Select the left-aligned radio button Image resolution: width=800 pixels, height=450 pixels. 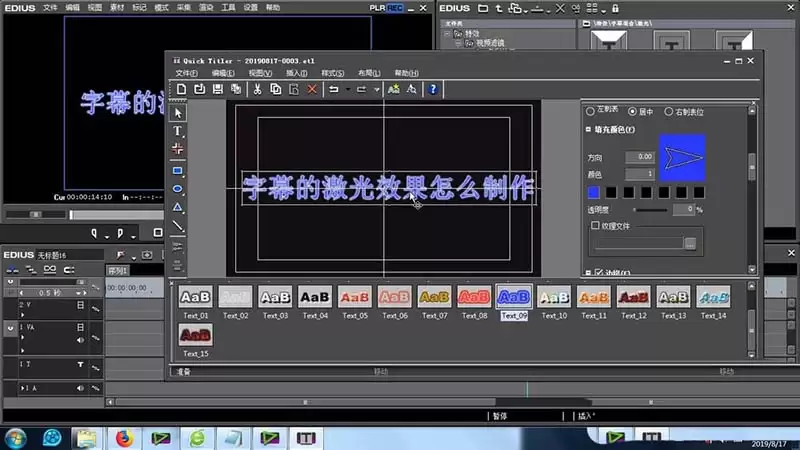pyautogui.click(x=590, y=111)
